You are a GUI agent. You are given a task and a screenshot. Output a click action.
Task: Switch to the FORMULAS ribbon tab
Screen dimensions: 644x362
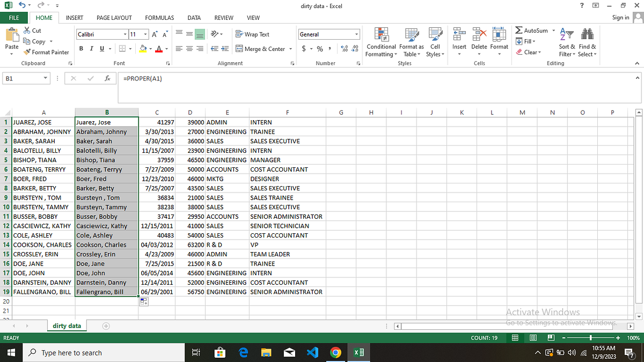pos(159,17)
